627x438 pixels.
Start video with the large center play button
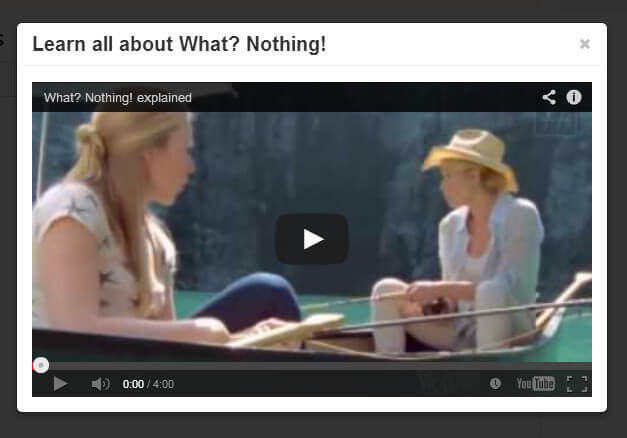click(x=312, y=239)
